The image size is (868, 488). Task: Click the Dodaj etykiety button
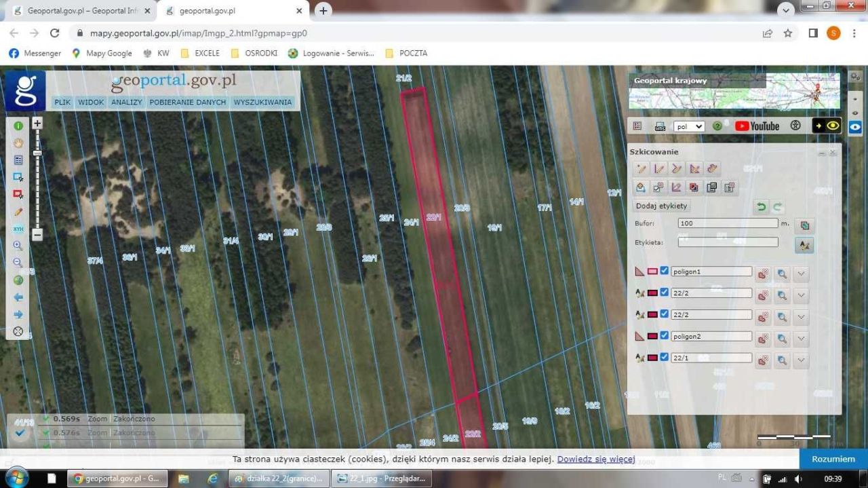[661, 206]
